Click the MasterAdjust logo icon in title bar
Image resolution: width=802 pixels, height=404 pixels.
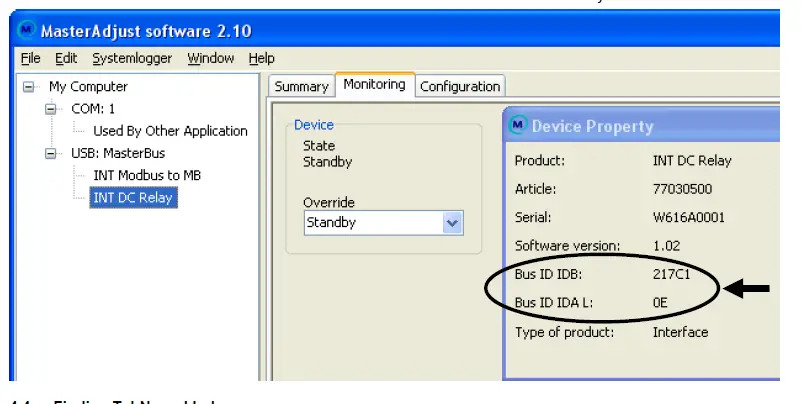(x=27, y=30)
